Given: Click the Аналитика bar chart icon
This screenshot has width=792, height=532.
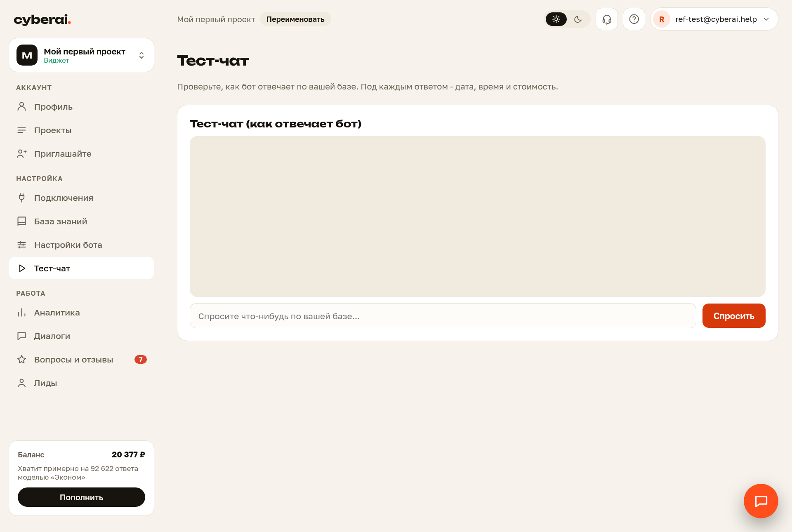Looking at the screenshot, I should (22, 313).
